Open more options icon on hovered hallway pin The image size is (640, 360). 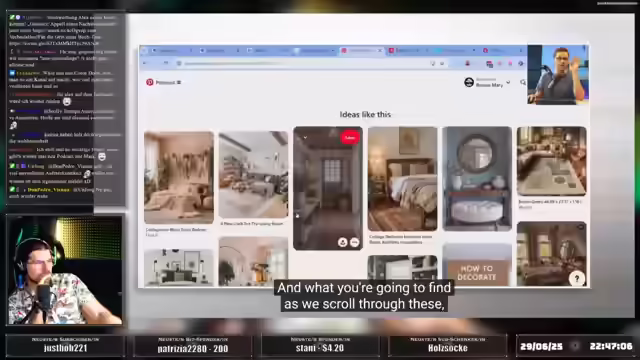(354, 242)
